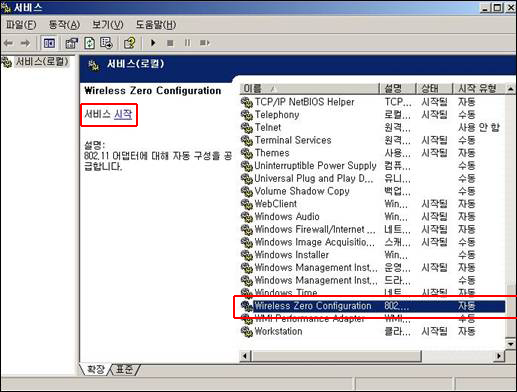Viewport: 517px width, 392px height.
Task: Select the Telnet service row
Action: tap(373, 127)
